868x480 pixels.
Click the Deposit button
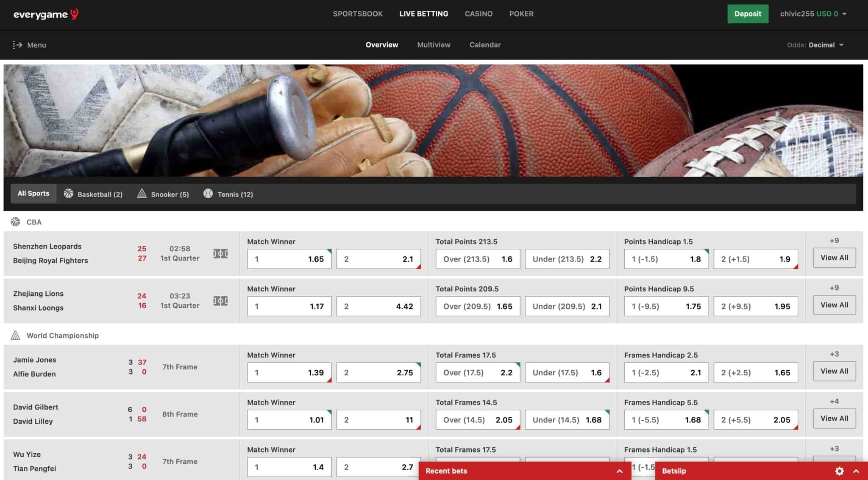click(x=748, y=14)
